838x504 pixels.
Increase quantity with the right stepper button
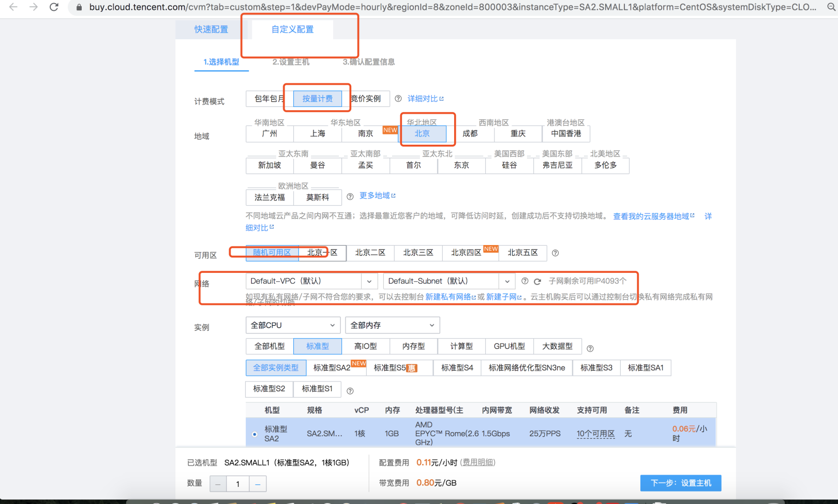(258, 484)
